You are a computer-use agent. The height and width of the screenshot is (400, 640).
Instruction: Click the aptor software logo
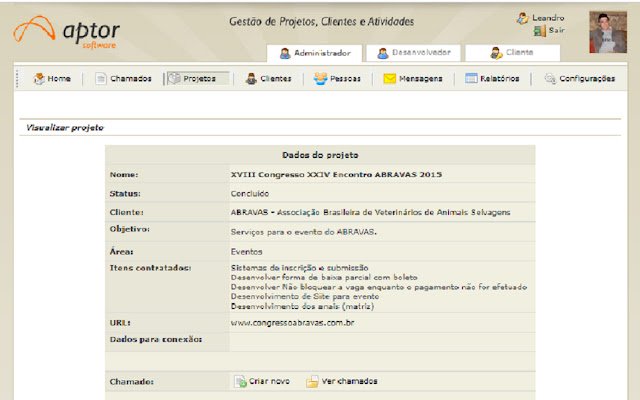point(67,32)
